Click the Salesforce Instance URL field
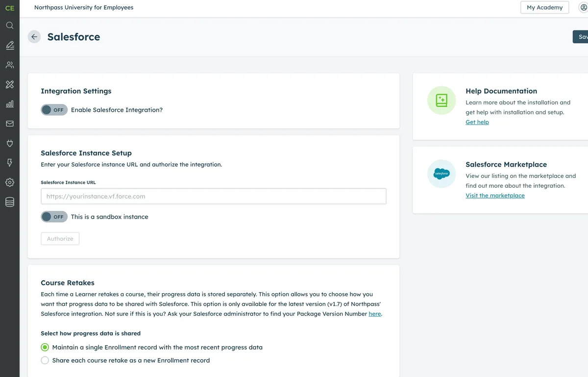This screenshot has width=588, height=377. pos(213,196)
